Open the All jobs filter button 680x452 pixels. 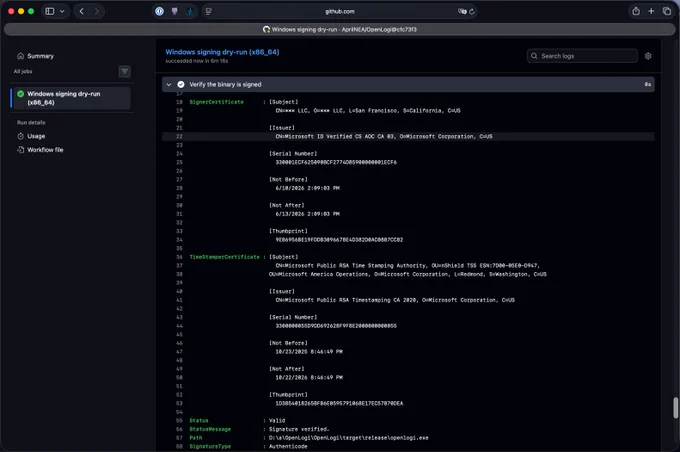tap(124, 71)
